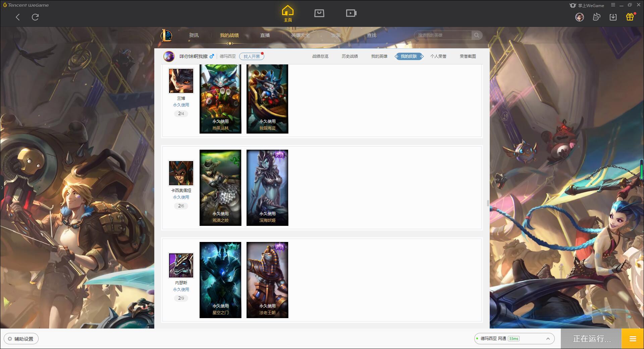Viewport: 644px width, 349px height.
Task: Open the gift box icon
Action: 630,17
